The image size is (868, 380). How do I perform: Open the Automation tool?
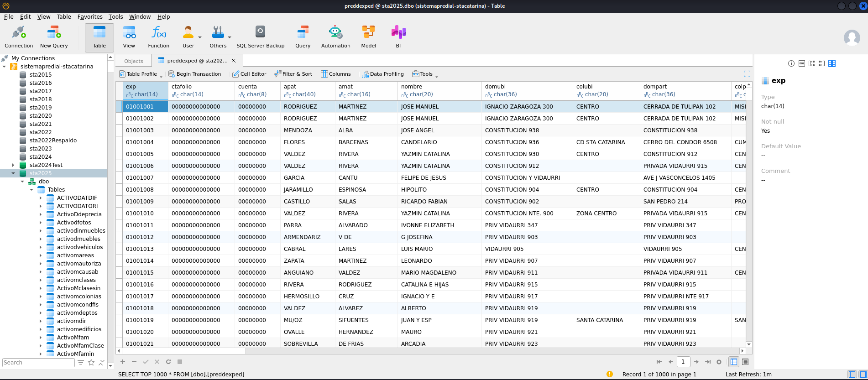335,36
